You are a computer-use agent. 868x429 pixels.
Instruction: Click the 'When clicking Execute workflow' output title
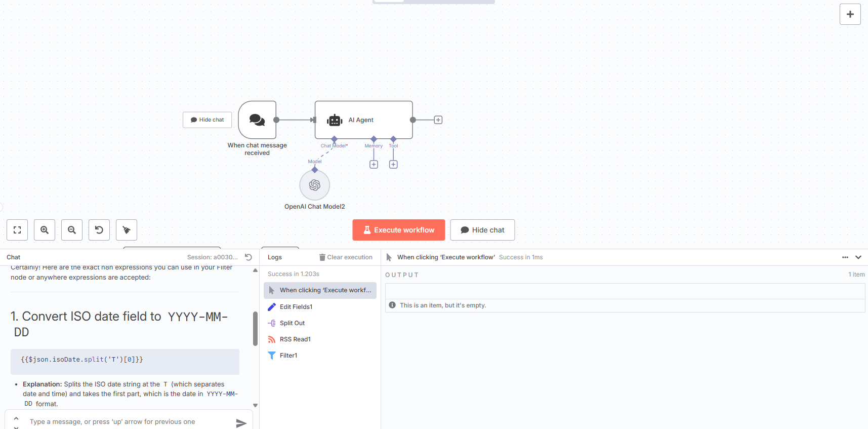(446, 257)
